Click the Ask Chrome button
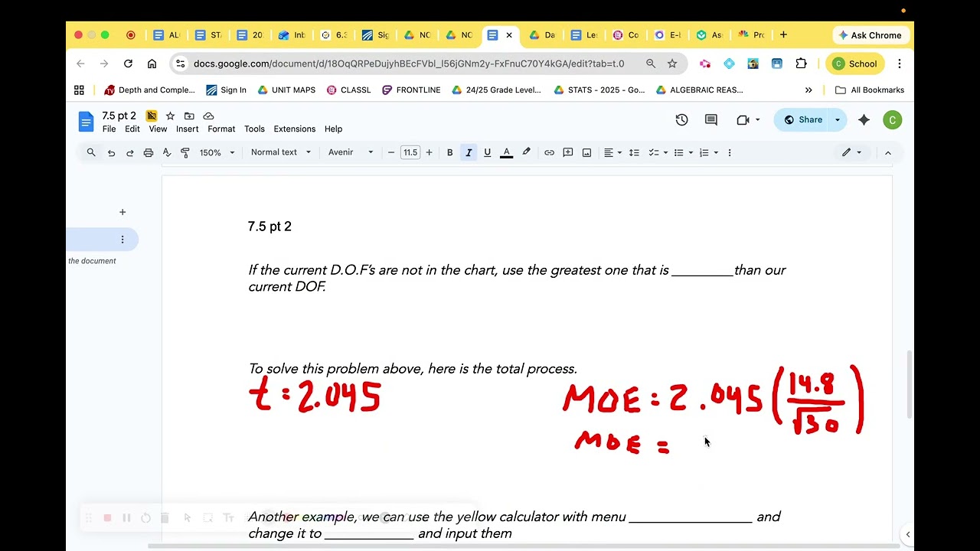Viewport: 980px width, 551px height. coord(870,35)
